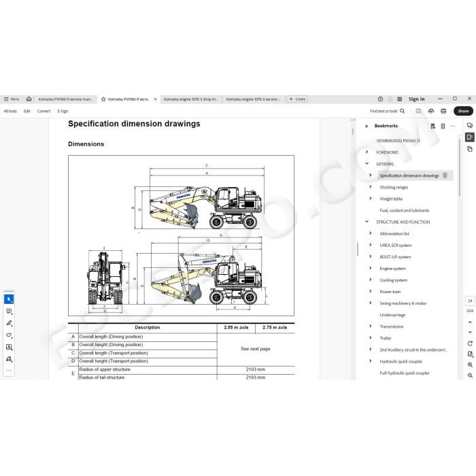Open the Undercarriage bookmark
This screenshot has height=476, width=476.
[x=392, y=315]
